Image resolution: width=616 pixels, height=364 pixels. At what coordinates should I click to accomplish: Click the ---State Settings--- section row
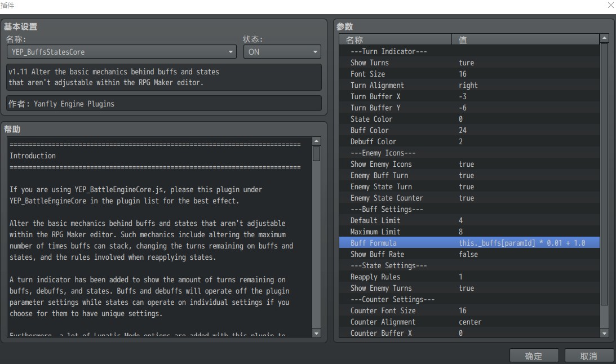point(469,266)
